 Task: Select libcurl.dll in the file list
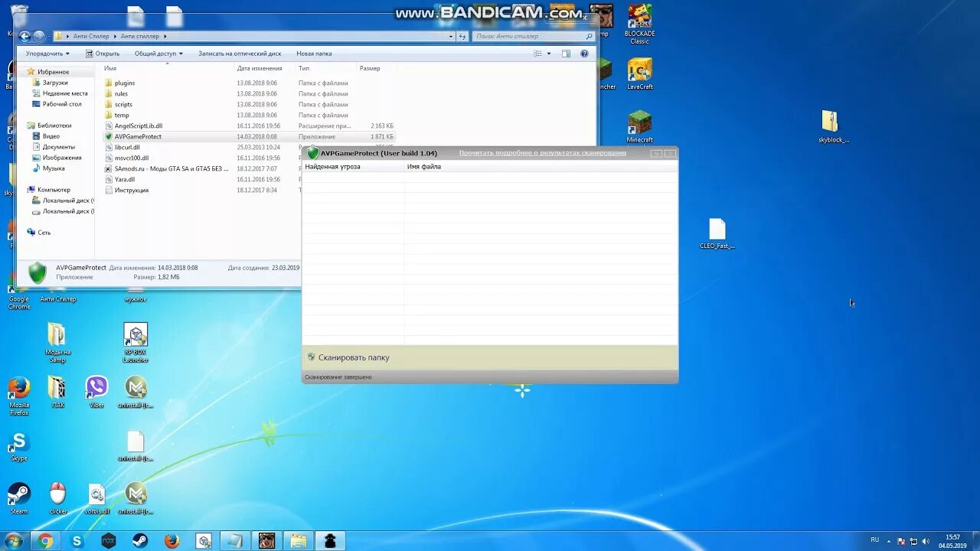[x=127, y=147]
